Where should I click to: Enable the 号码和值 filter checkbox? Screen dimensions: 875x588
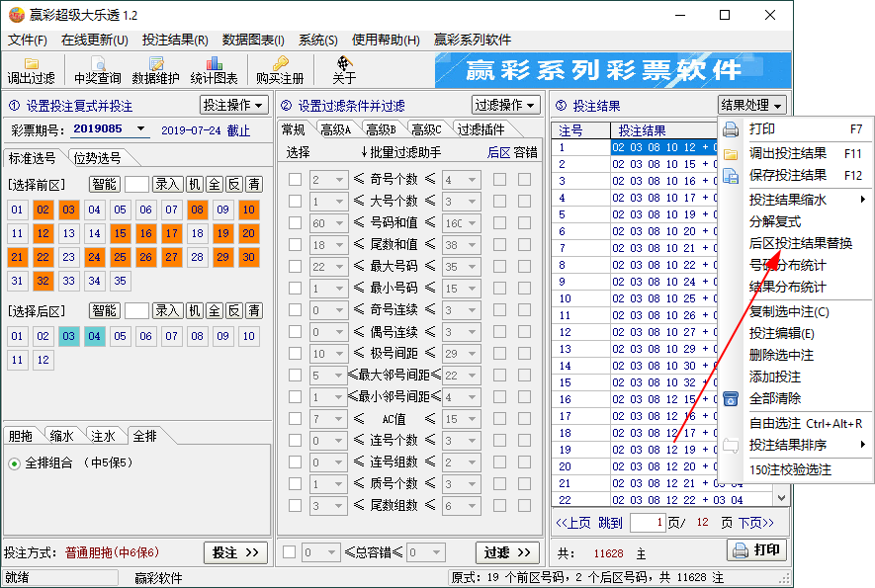pos(295,223)
